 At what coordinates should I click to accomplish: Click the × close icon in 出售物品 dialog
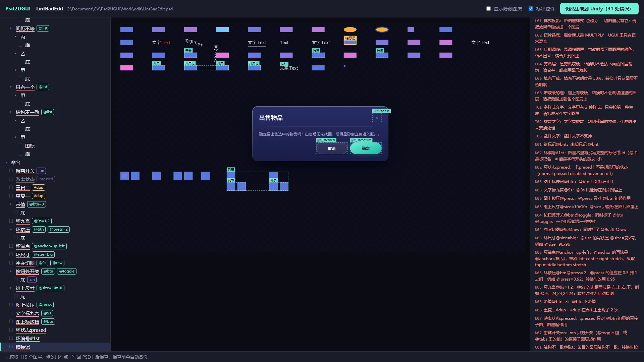pyautogui.click(x=377, y=118)
